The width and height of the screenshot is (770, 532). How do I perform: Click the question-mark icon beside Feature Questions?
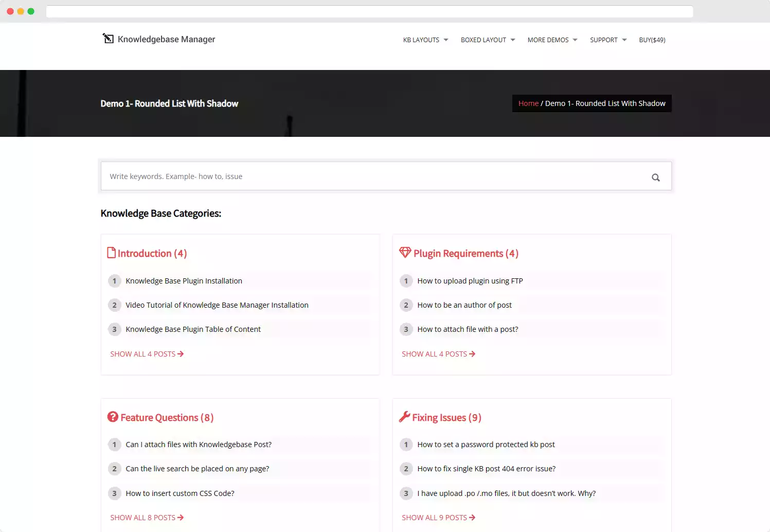(x=113, y=417)
